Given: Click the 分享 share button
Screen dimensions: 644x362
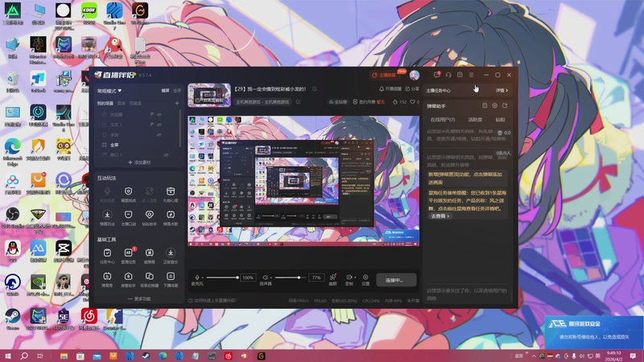Looking at the screenshot, I should click(412, 88).
